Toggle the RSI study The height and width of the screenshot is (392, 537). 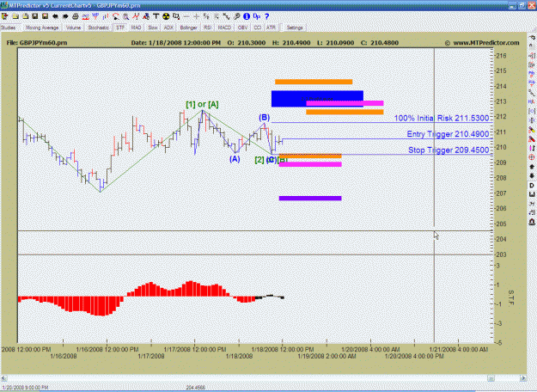click(x=207, y=28)
